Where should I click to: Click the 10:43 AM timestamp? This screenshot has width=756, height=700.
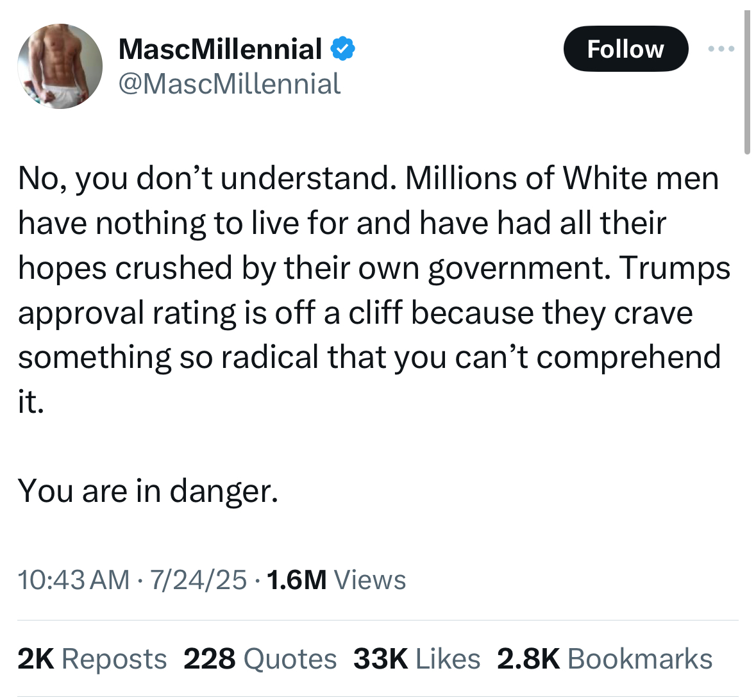74,579
